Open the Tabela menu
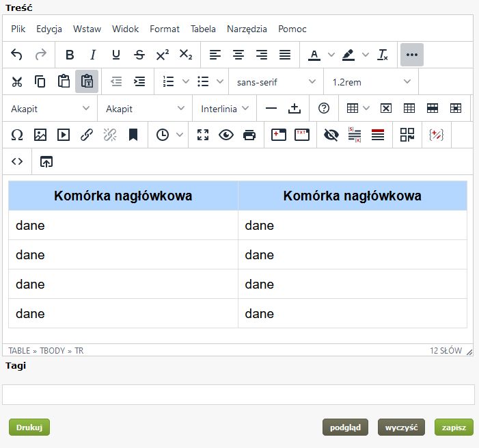The width and height of the screenshot is (479, 448). (x=203, y=29)
